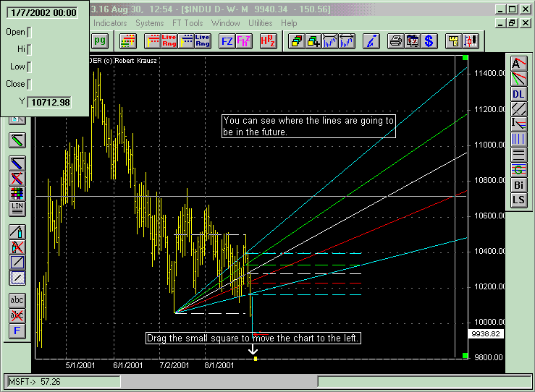Viewport: 535px width, 392px height.
Task: Open the Indicators menu
Action: [111, 23]
